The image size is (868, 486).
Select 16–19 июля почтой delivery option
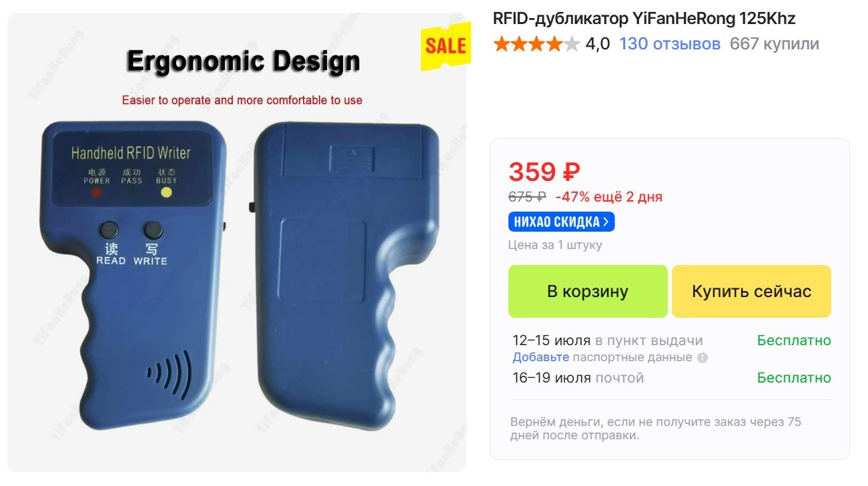pos(672,378)
